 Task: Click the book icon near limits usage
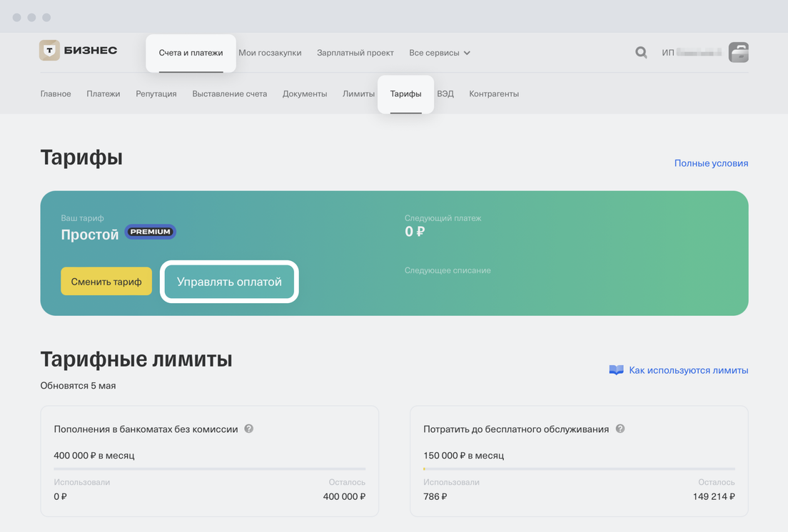tap(616, 370)
